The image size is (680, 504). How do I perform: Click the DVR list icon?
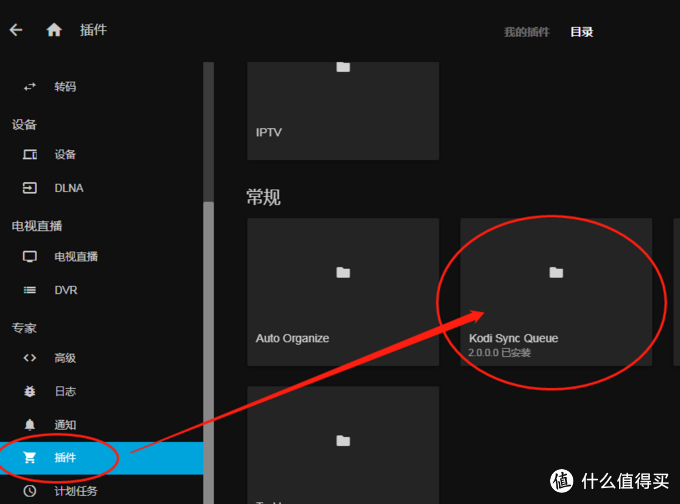(29, 290)
